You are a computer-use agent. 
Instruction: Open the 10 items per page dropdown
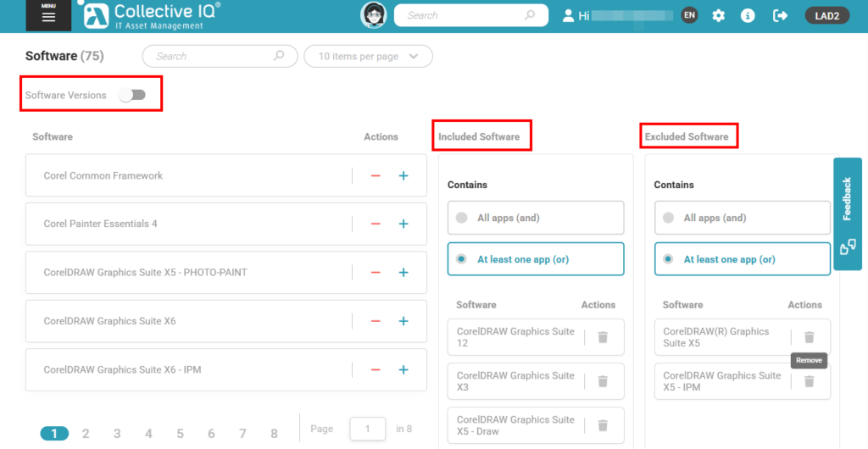click(x=368, y=57)
